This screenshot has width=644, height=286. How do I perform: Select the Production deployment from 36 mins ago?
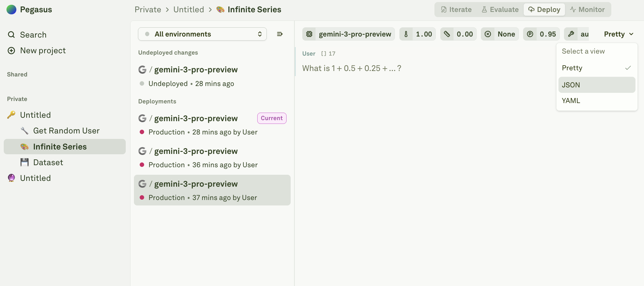tap(212, 158)
